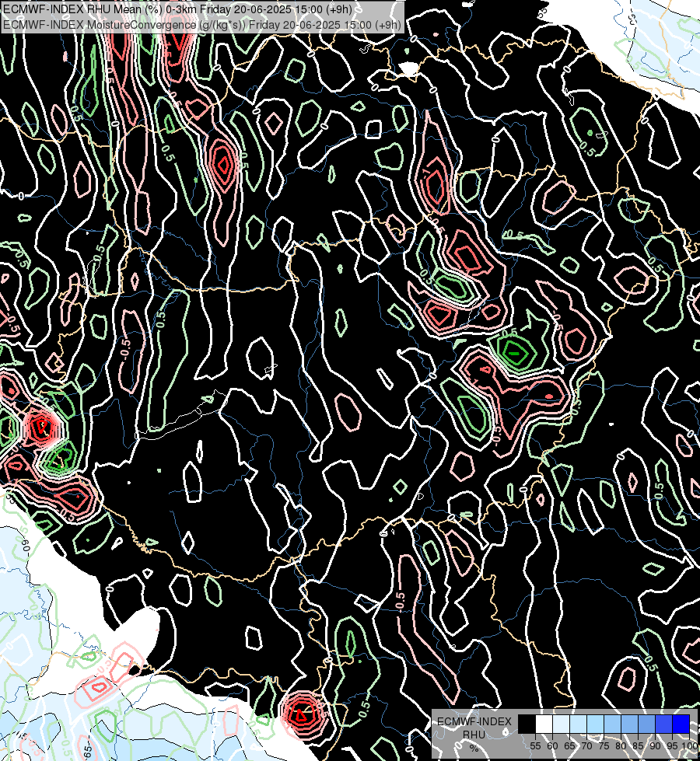Click the ECMWF-INDEX legend label
The width and height of the screenshot is (700, 761).
click(474, 721)
